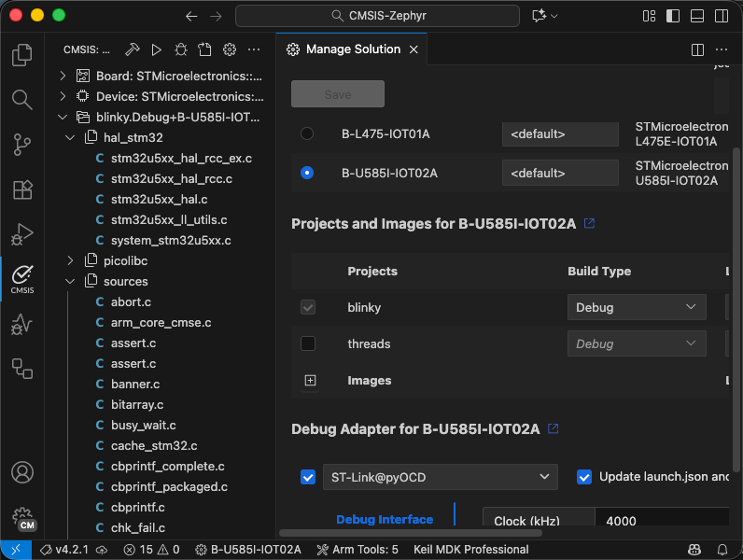The width and height of the screenshot is (743, 560).
Task: Open threads Build Type Debug dropdown
Action: [x=637, y=343]
